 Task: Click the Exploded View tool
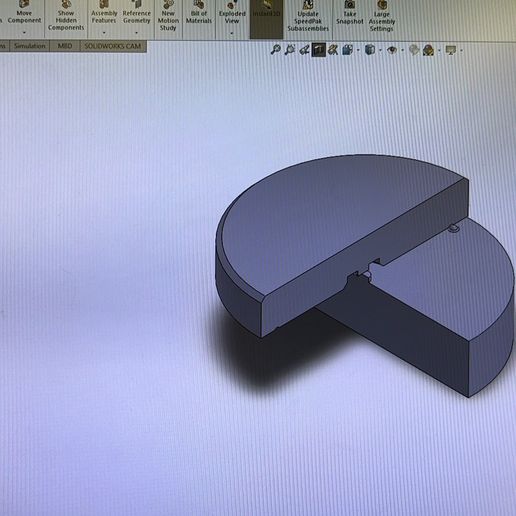point(232,13)
